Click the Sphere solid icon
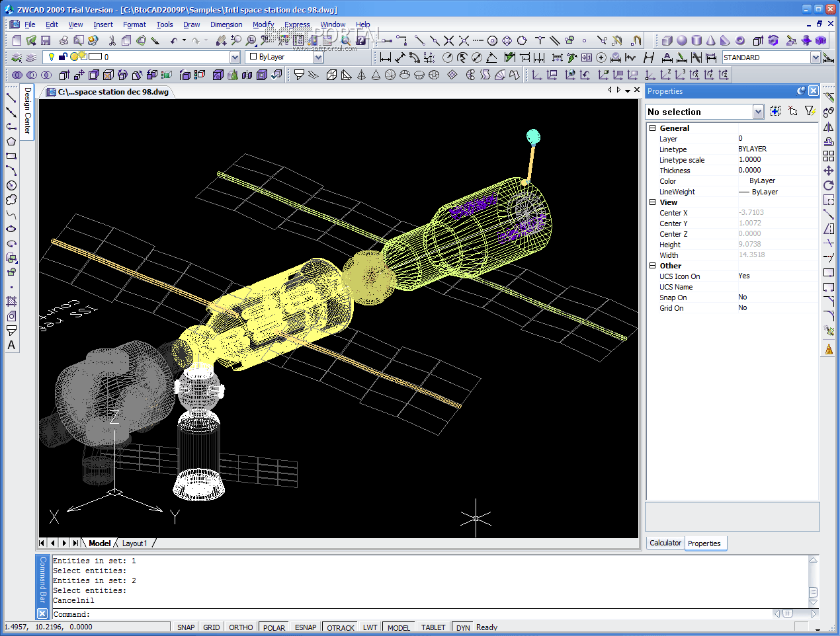Viewport: 840px width, 636px height. point(682,41)
